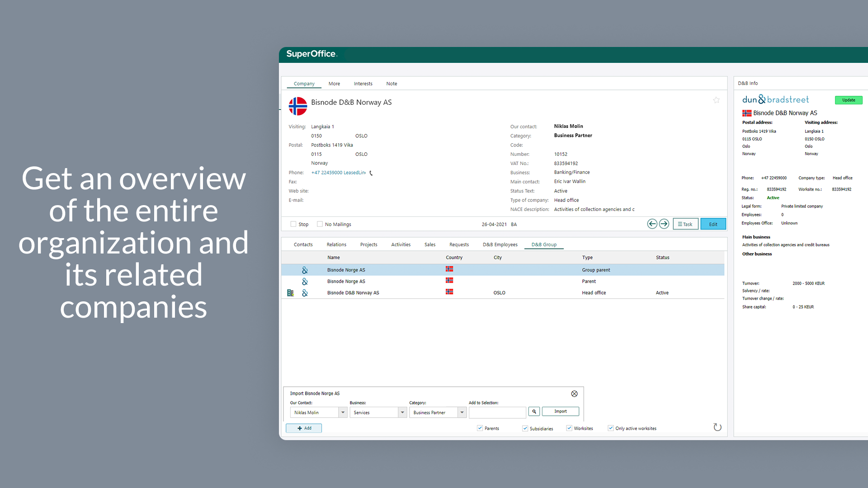This screenshot has width=868, height=488.
Task: Toggle the Worksites checkbox
Action: tap(569, 428)
